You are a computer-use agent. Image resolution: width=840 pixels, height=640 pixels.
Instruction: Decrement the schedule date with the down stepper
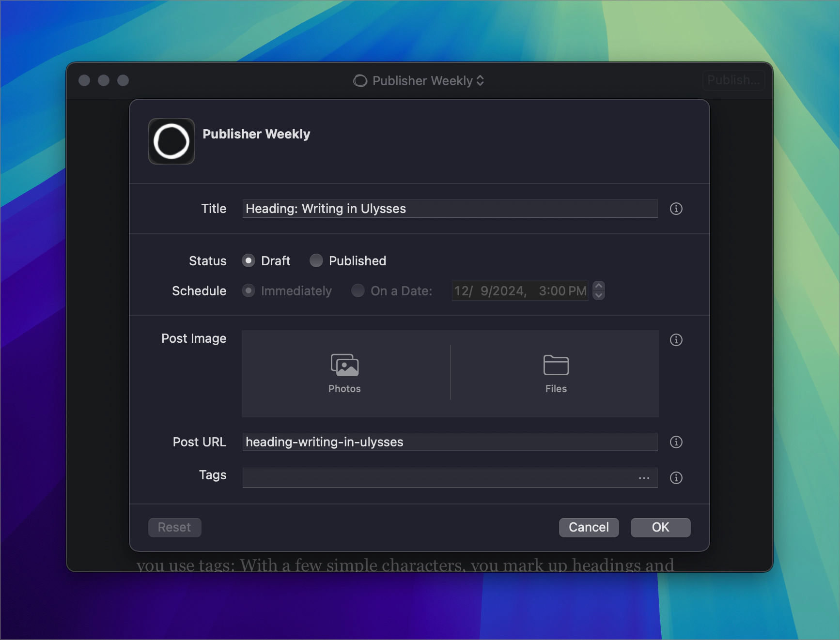point(599,295)
